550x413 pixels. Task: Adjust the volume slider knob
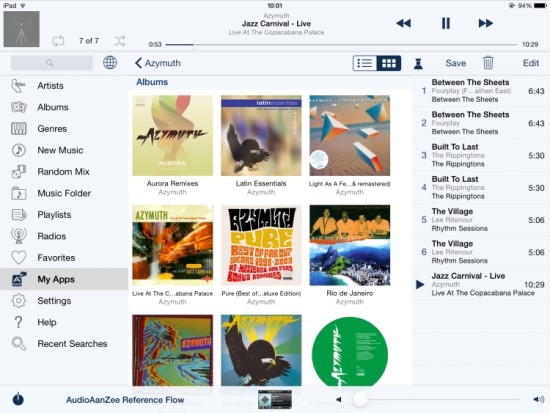(x=360, y=399)
